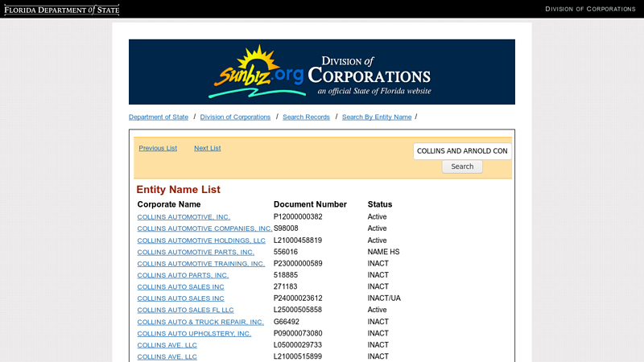Open Search By Entity Name breadcrumb

click(377, 117)
